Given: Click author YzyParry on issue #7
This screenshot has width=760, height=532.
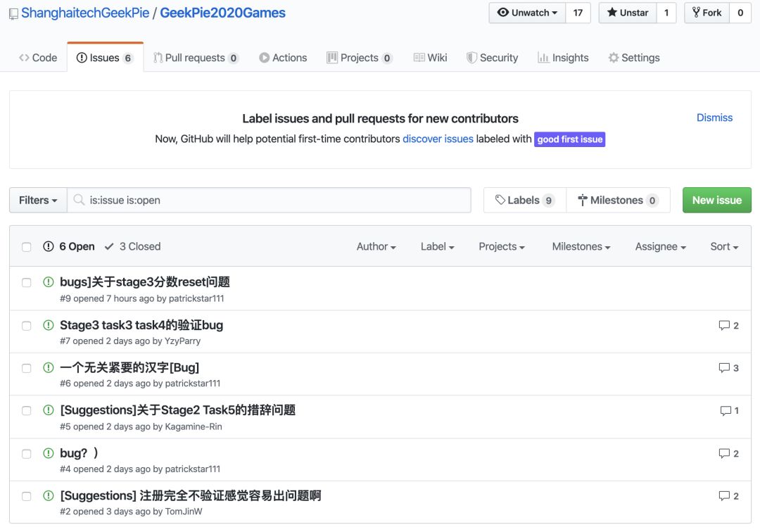Looking at the screenshot, I should (x=182, y=341).
